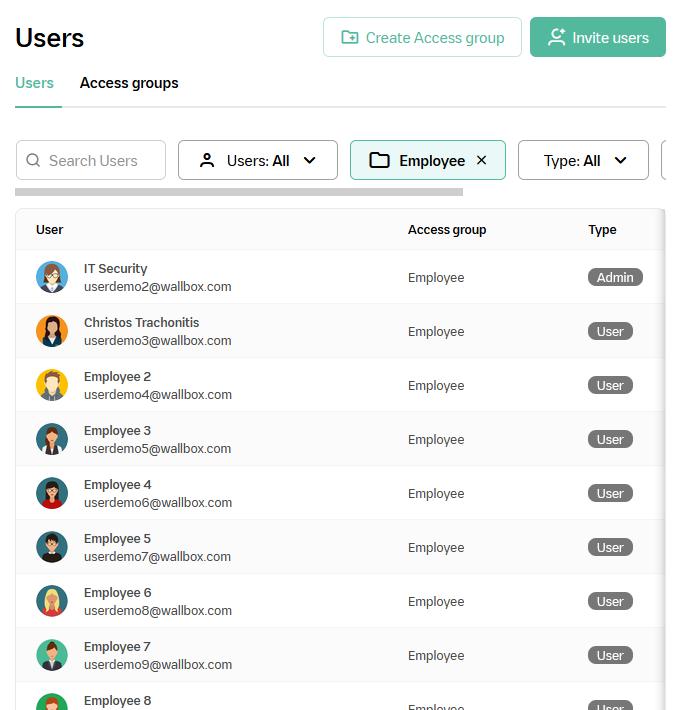Image resolution: width=683 pixels, height=710 pixels.
Task: Click person icon in Users filter
Action: (207, 160)
